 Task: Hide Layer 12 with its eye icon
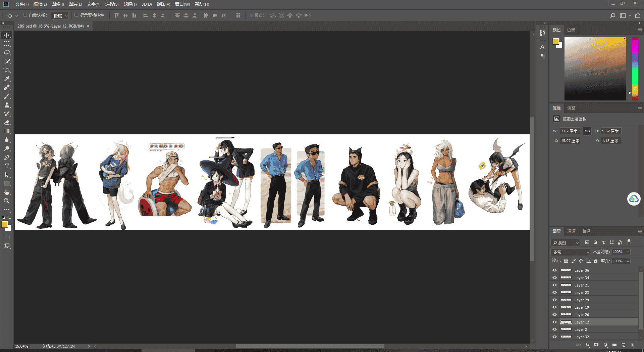point(554,322)
